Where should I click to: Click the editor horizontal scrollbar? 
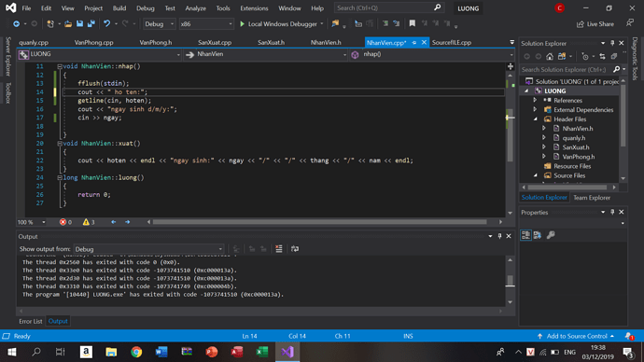tap(319, 222)
